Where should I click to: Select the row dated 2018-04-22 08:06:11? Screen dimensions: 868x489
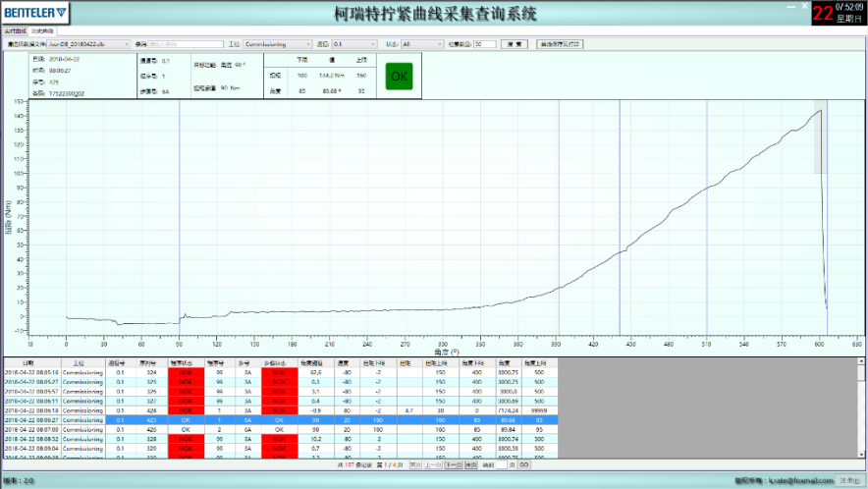280,401
